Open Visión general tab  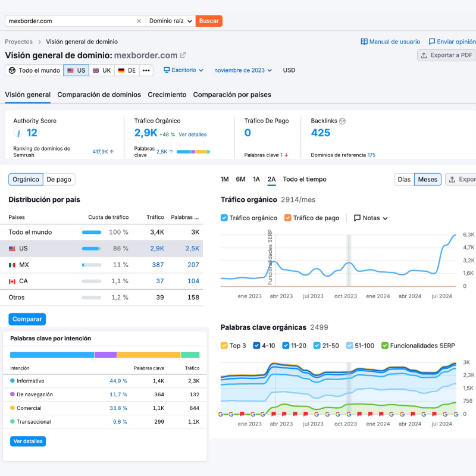pyautogui.click(x=27, y=95)
